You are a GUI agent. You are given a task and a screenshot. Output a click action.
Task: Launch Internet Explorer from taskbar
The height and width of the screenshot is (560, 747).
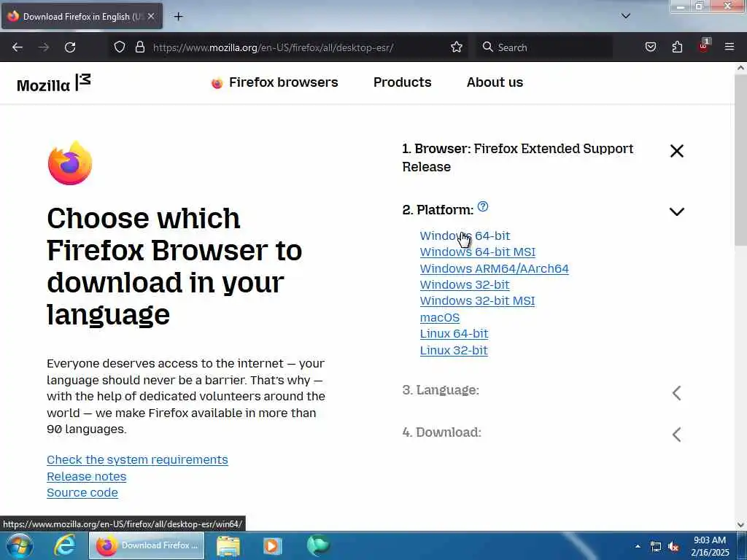click(64, 545)
